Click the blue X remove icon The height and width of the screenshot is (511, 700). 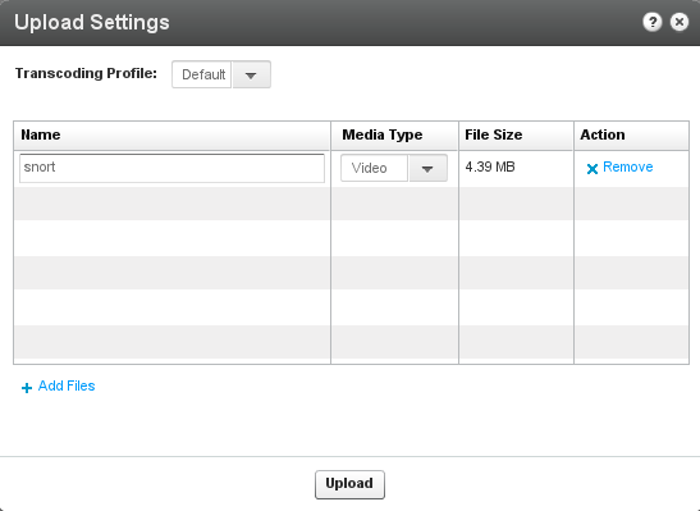pyautogui.click(x=592, y=169)
